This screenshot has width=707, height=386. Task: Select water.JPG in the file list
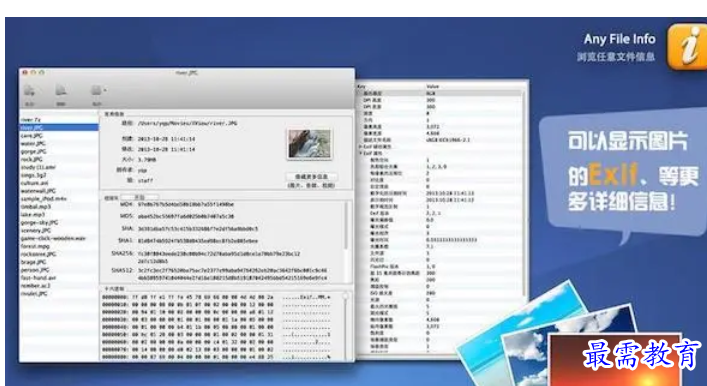(33, 143)
